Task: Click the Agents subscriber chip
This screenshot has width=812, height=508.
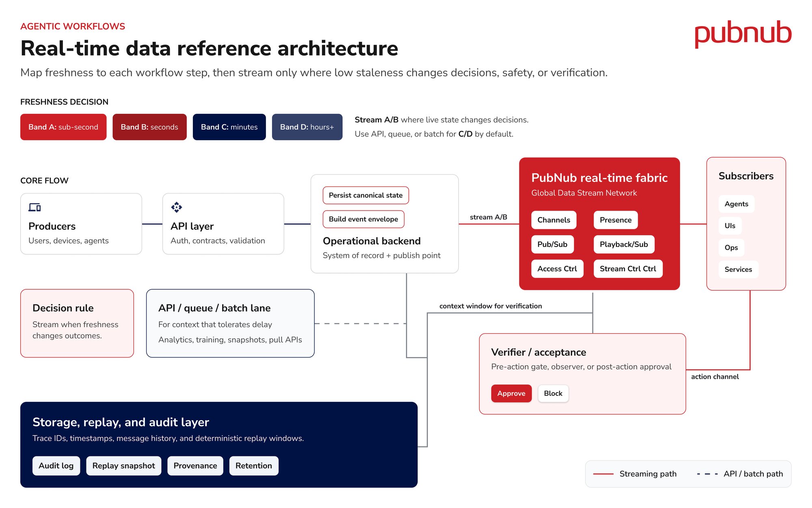Action: [x=736, y=204]
